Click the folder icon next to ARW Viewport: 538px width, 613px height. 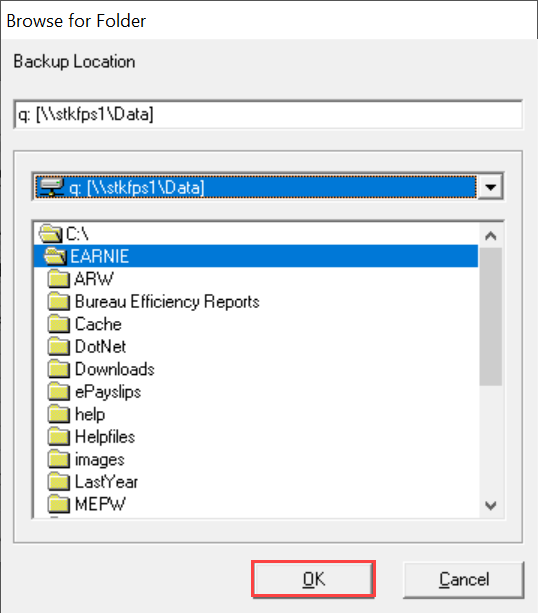[x=59, y=279]
